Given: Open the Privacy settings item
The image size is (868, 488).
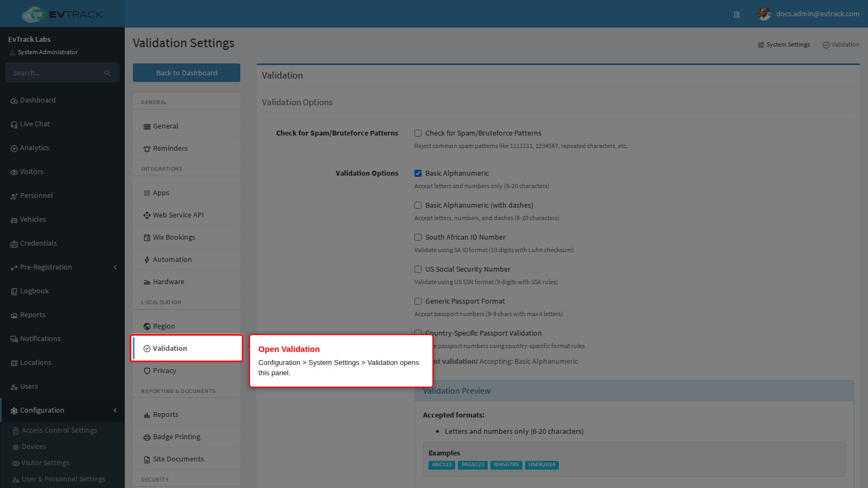Looking at the screenshot, I should (x=187, y=371).
